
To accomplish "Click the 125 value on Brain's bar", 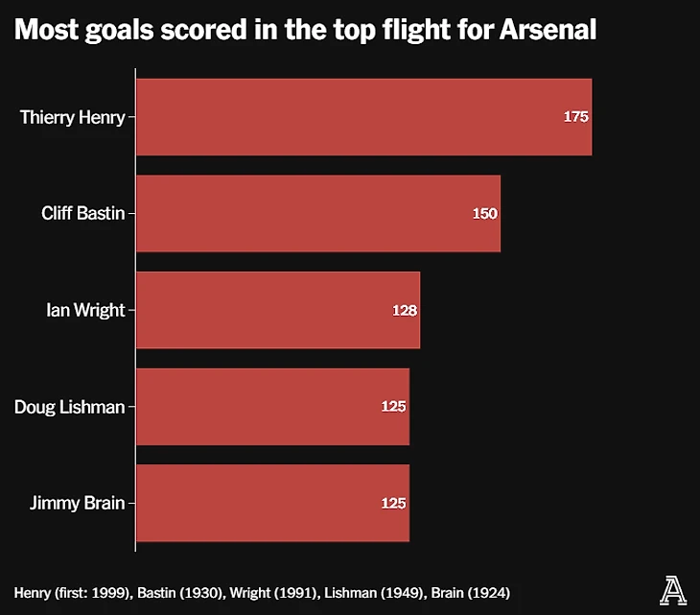I will [x=394, y=503].
